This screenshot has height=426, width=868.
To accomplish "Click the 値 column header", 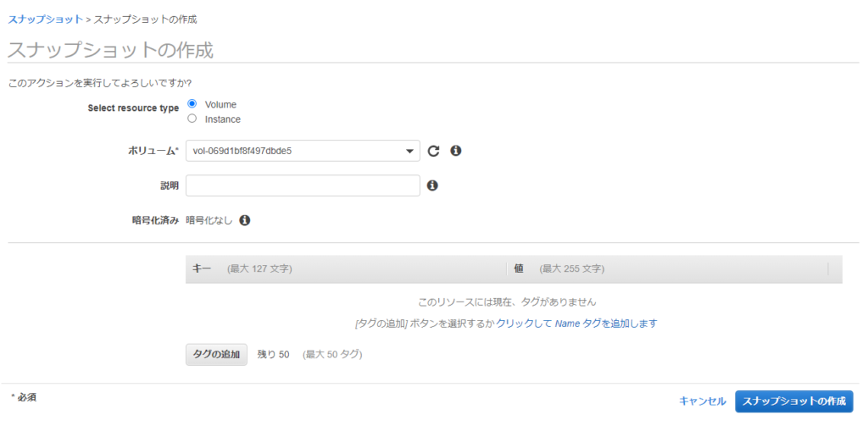I will (519, 268).
